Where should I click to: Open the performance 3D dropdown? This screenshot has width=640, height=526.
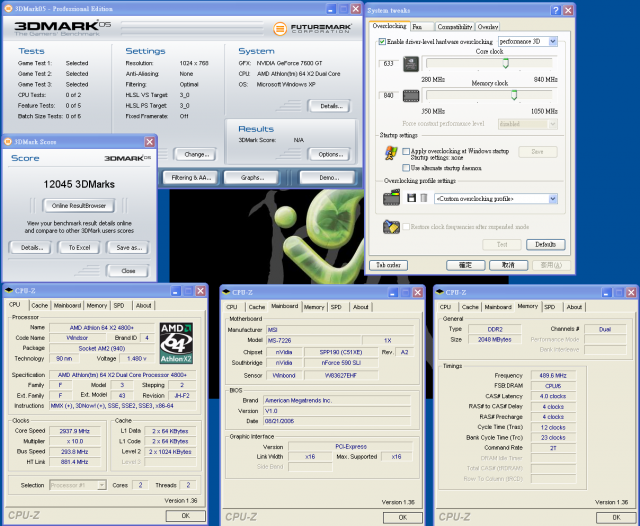pyautogui.click(x=553, y=41)
